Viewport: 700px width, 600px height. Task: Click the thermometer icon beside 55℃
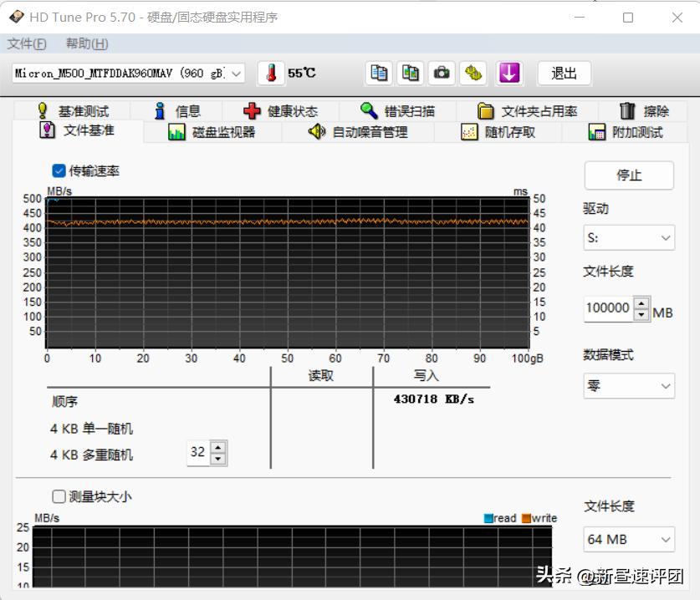(x=270, y=74)
